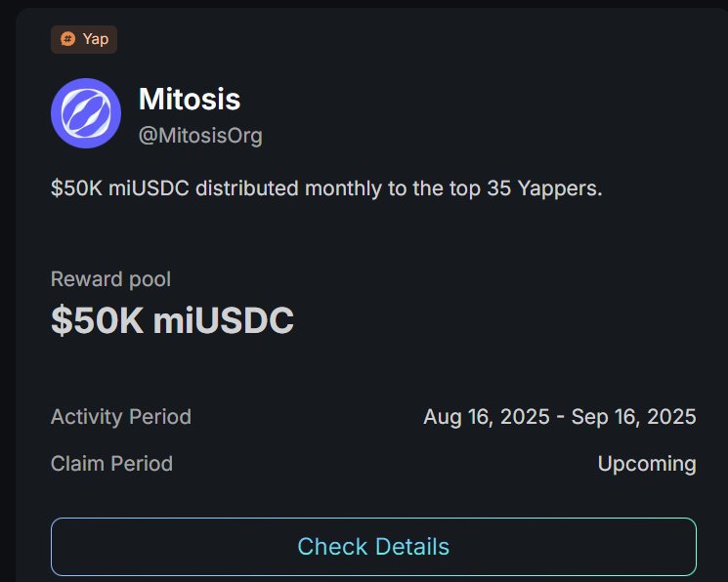The width and height of the screenshot is (728, 582).
Task: Click the "$50K" figure in the description
Action: (x=76, y=188)
